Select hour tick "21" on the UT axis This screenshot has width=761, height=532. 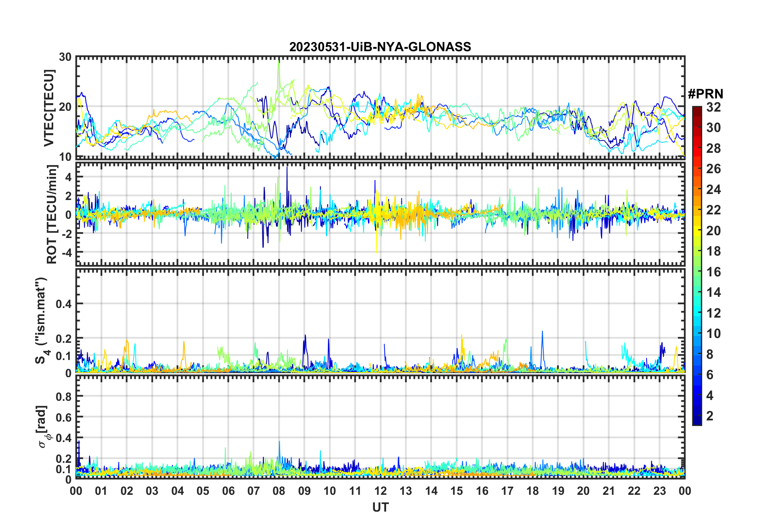[x=609, y=491]
